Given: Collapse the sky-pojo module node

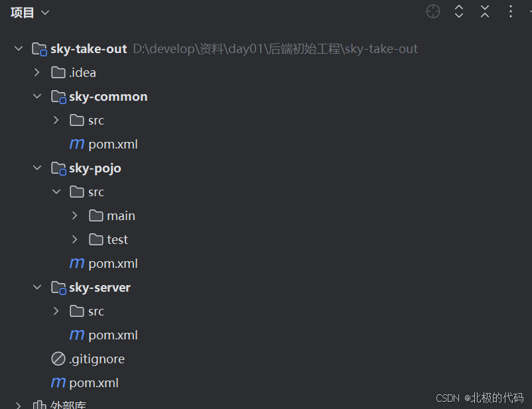Looking at the screenshot, I should coord(37,168).
